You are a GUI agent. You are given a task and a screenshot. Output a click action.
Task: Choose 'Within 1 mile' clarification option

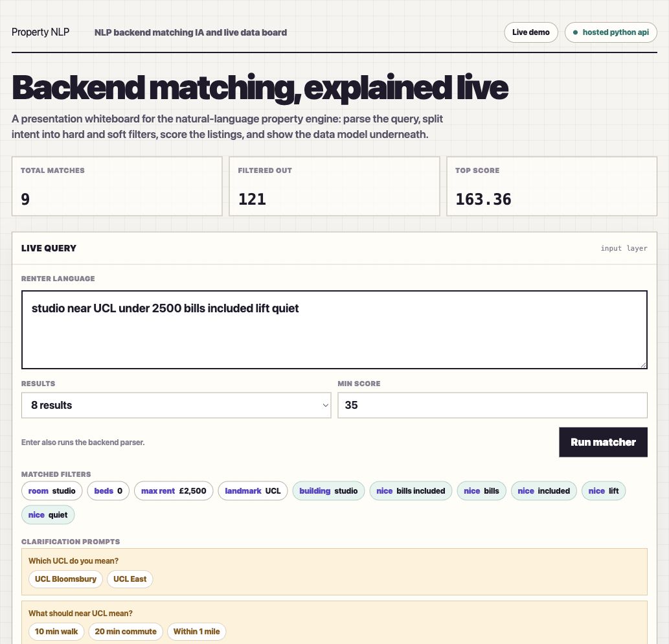click(196, 632)
